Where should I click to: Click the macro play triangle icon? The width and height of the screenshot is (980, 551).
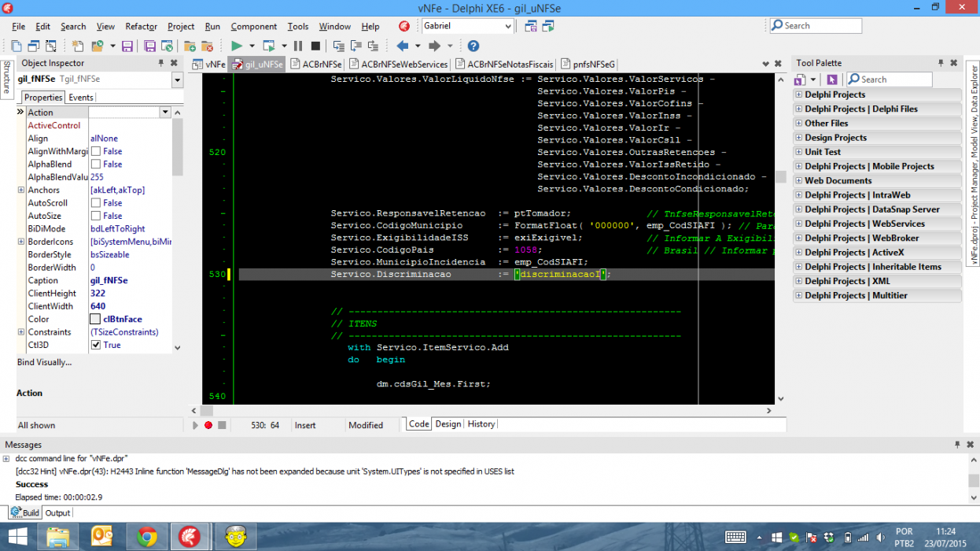pos(195,425)
